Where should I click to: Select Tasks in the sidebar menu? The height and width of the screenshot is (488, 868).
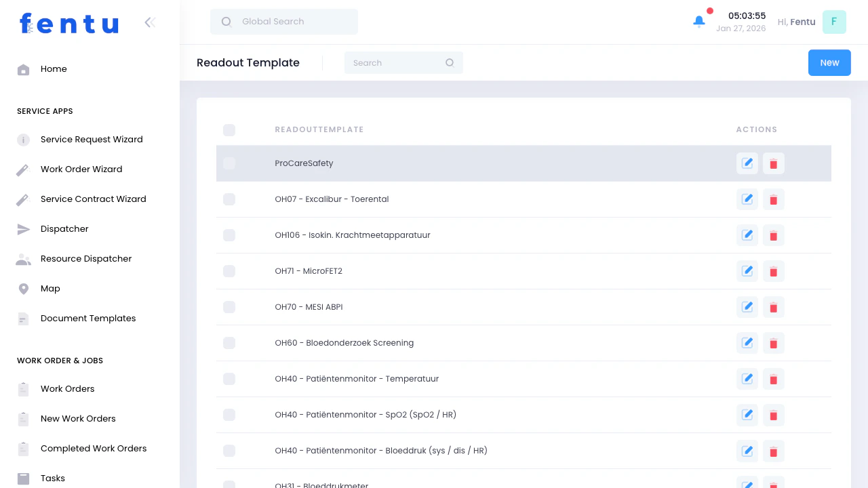[52, 479]
